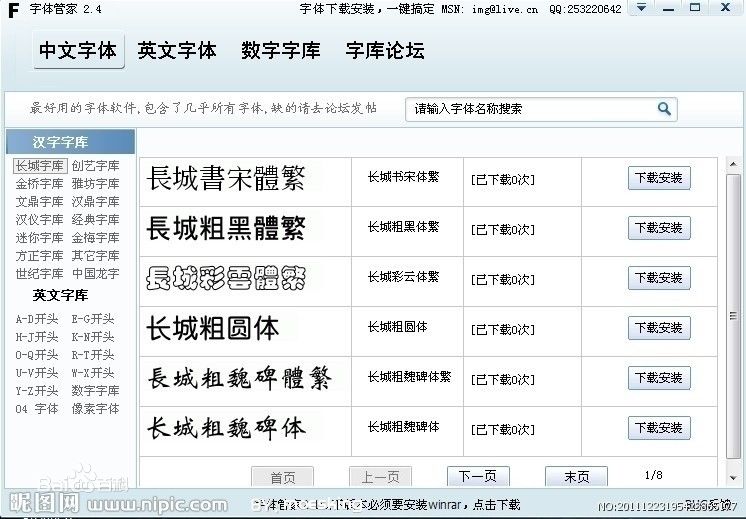Click the 长城彩云体繁 font preview image
746x519 pixels.
[226, 277]
